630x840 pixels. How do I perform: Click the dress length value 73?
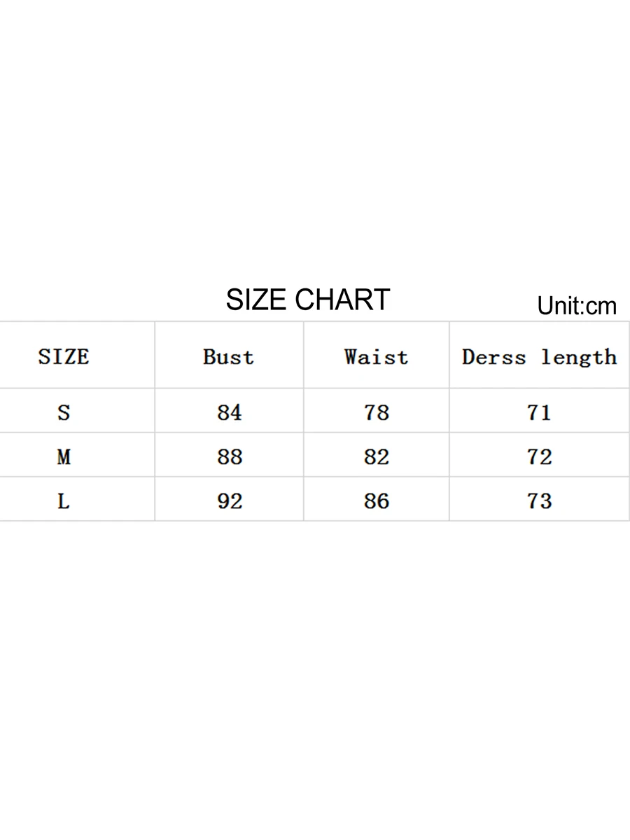[539, 501]
